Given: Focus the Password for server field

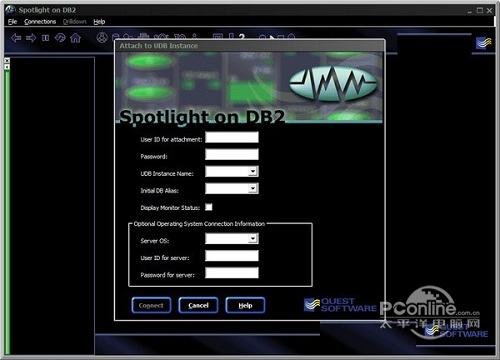Looking at the screenshot, I should (x=232, y=273).
